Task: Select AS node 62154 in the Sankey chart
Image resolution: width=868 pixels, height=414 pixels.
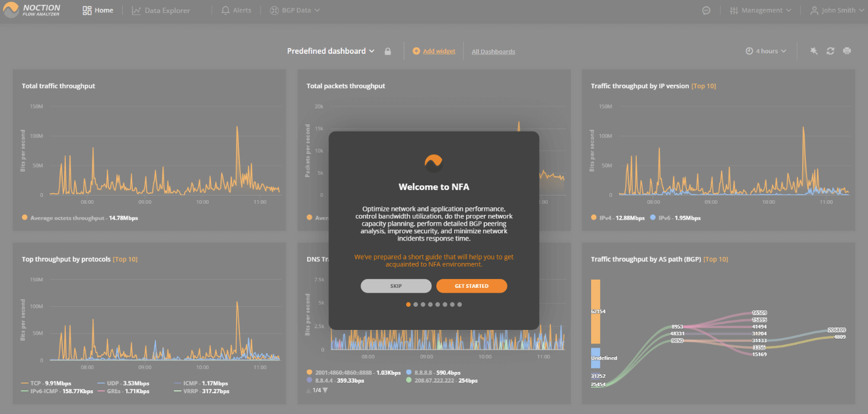Action: click(596, 312)
